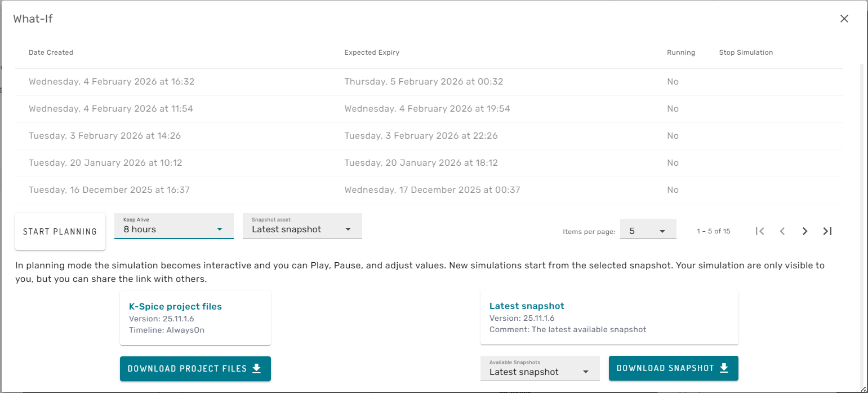868x393 pixels.
Task: Jump to the last page of simulations
Action: click(827, 231)
